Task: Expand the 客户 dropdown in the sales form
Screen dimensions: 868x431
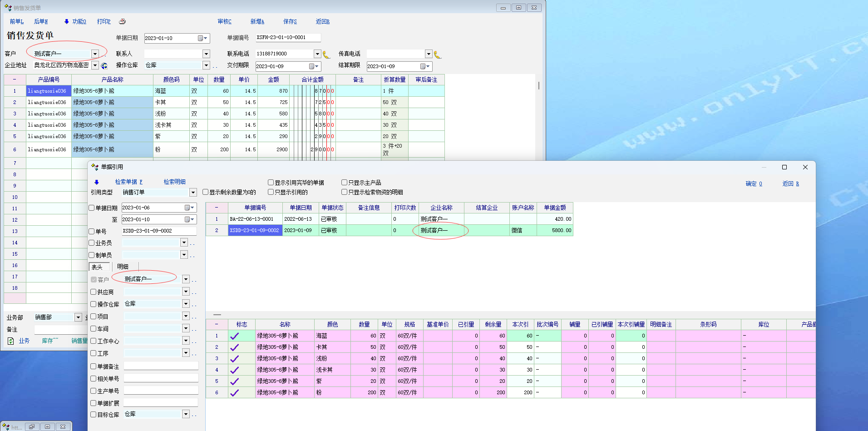Action: [95, 54]
